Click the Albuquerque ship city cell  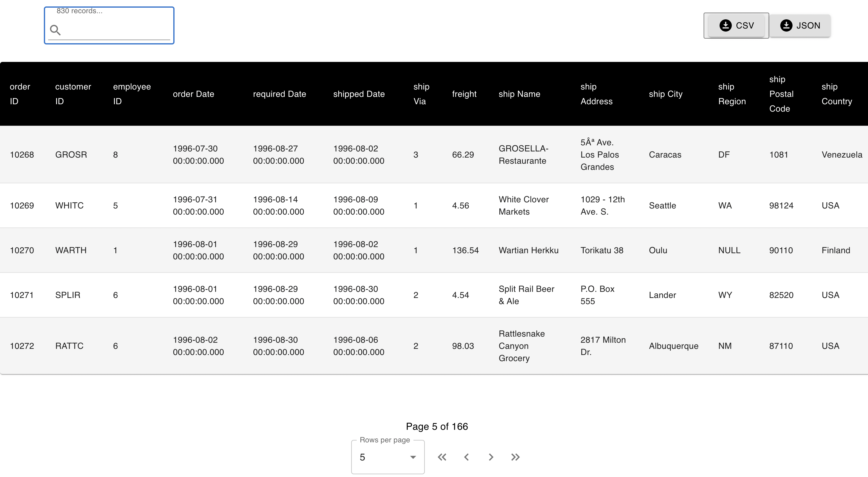(x=673, y=346)
